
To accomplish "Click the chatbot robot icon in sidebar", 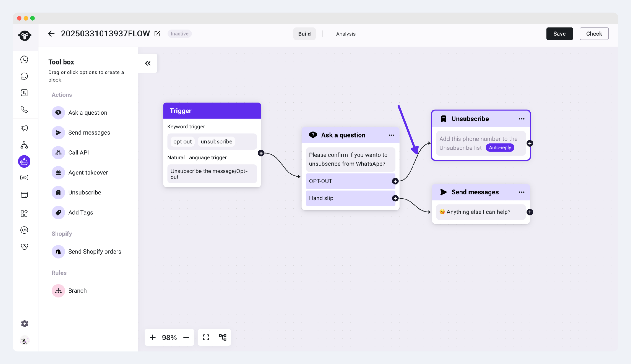I will 24,161.
